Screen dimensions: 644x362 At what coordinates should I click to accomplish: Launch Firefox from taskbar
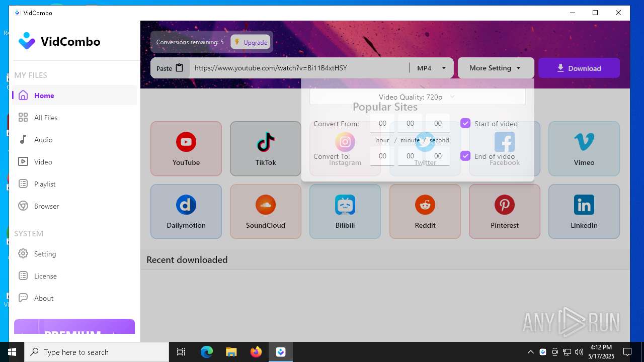pyautogui.click(x=256, y=352)
